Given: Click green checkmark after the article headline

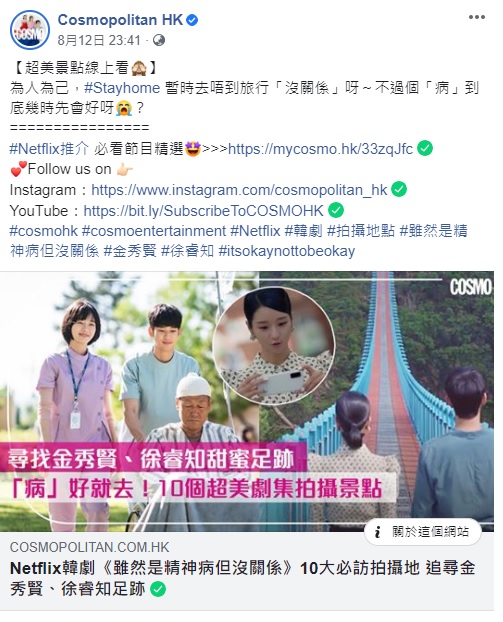Looking at the screenshot, I should click(x=158, y=589).
